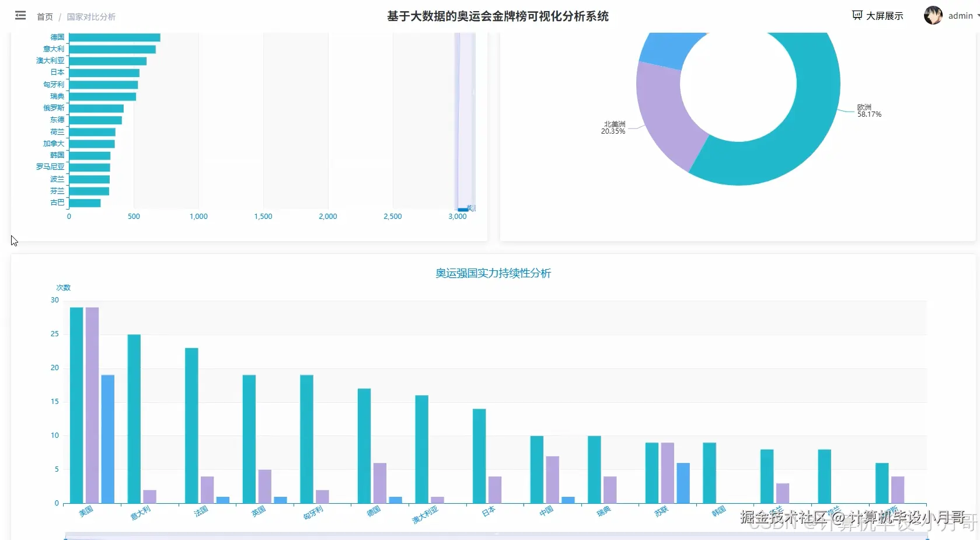Select the 古巴 bar in the horizontal bar chart
The width and height of the screenshot is (980, 540).
85,203
